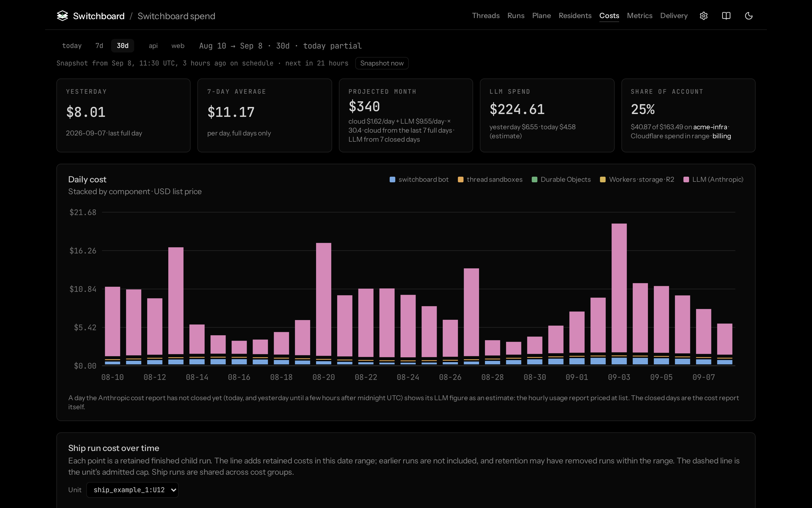Click the $11.17 7-day average value
The height and width of the screenshot is (508, 812).
[x=231, y=112]
